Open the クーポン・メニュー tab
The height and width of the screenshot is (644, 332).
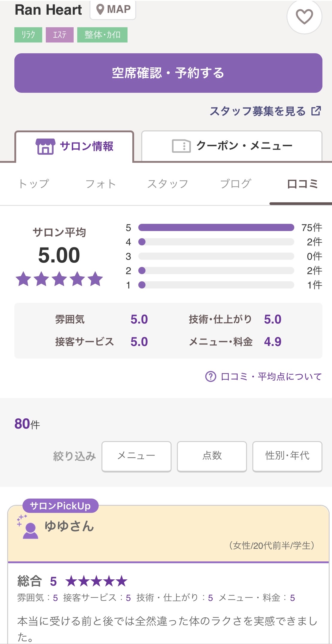click(x=232, y=146)
